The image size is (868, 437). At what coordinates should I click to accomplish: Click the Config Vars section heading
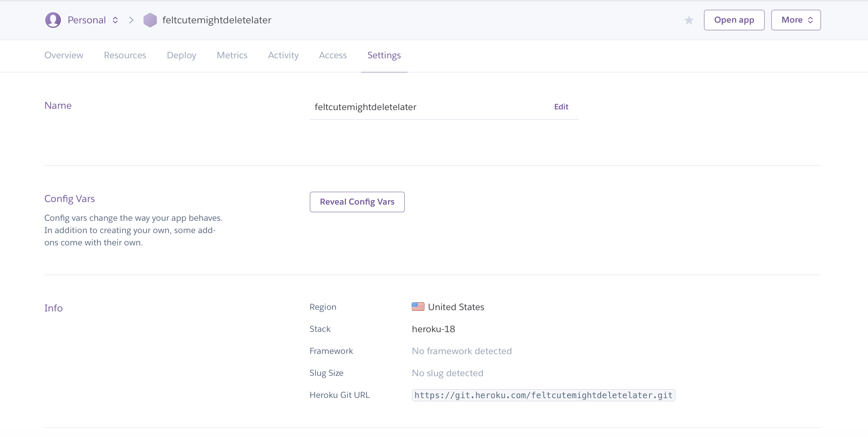[x=69, y=198]
